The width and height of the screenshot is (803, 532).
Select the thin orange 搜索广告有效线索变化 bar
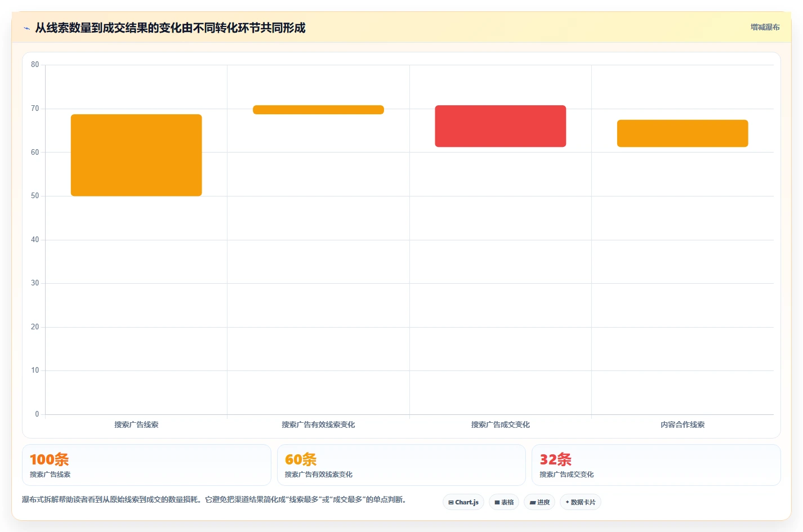point(318,110)
